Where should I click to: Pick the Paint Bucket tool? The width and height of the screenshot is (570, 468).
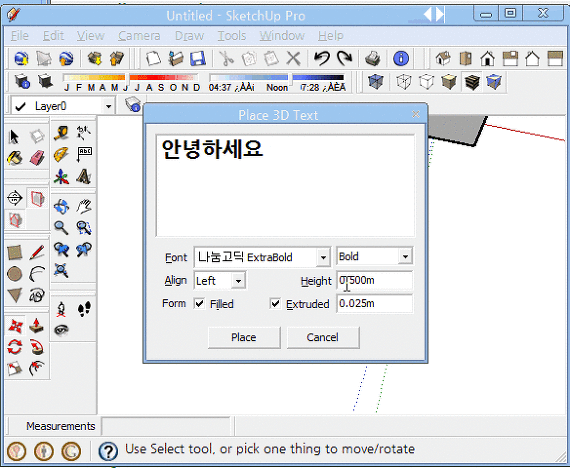point(15,159)
